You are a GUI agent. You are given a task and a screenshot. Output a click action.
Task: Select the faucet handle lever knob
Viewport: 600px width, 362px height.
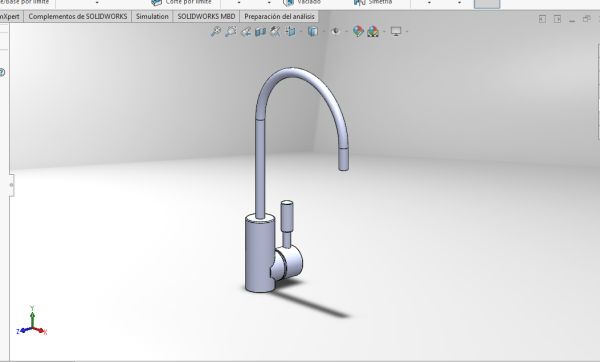click(x=287, y=215)
